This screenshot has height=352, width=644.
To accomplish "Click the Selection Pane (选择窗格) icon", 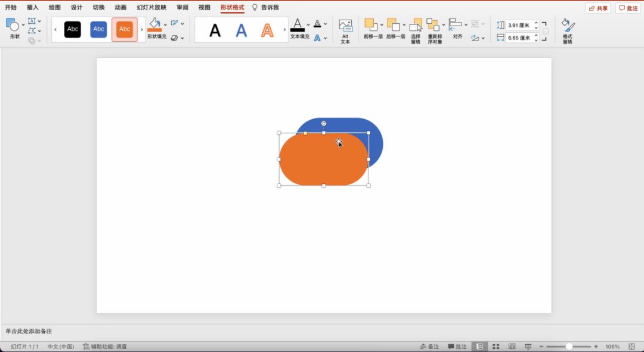I will [416, 26].
